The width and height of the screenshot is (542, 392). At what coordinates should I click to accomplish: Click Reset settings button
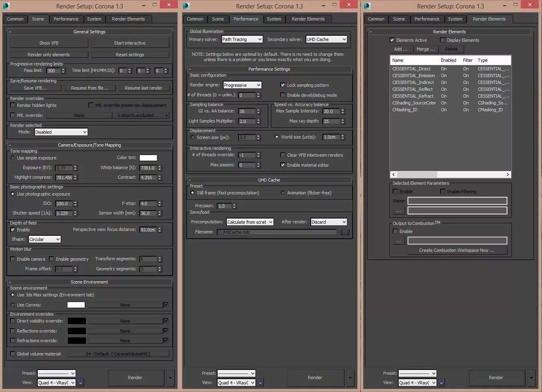[x=130, y=55]
